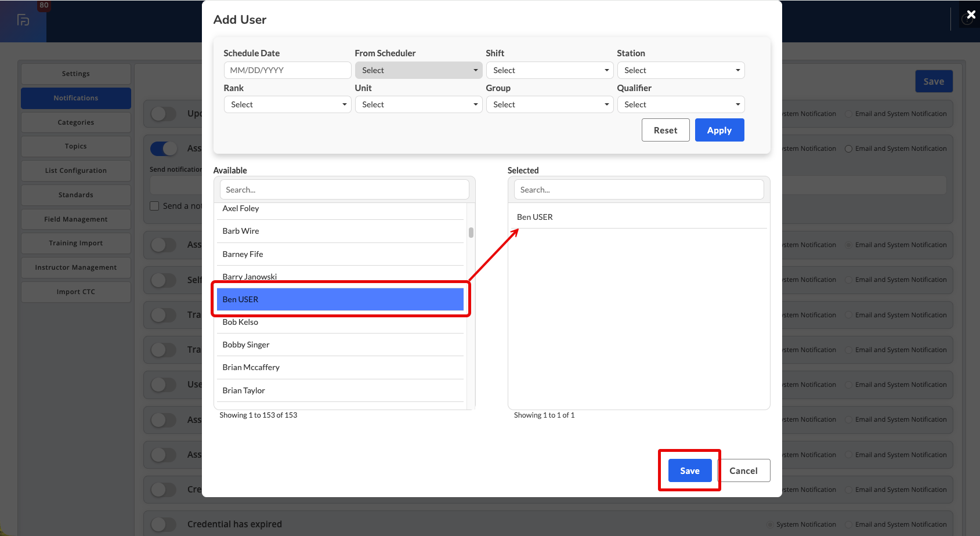Open the Training Import tab
Viewport: 980px width, 536px height.
(76, 243)
